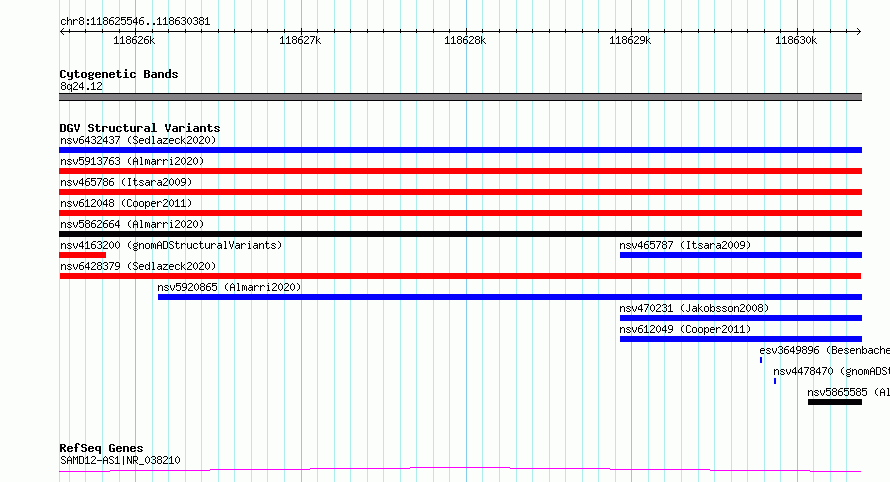Select the red nsv612048 variant bar
The image size is (890, 482).
pyautogui.click(x=460, y=213)
